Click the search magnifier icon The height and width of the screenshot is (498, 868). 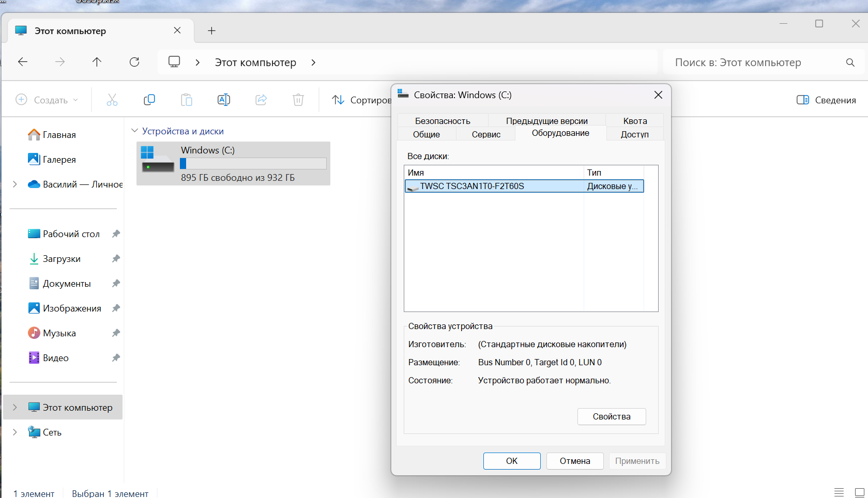coord(850,63)
